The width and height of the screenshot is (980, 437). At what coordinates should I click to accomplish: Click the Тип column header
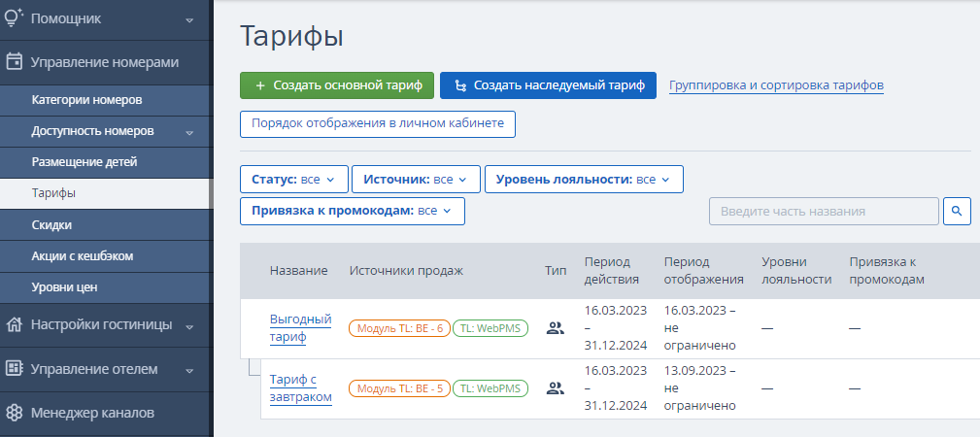[556, 271]
